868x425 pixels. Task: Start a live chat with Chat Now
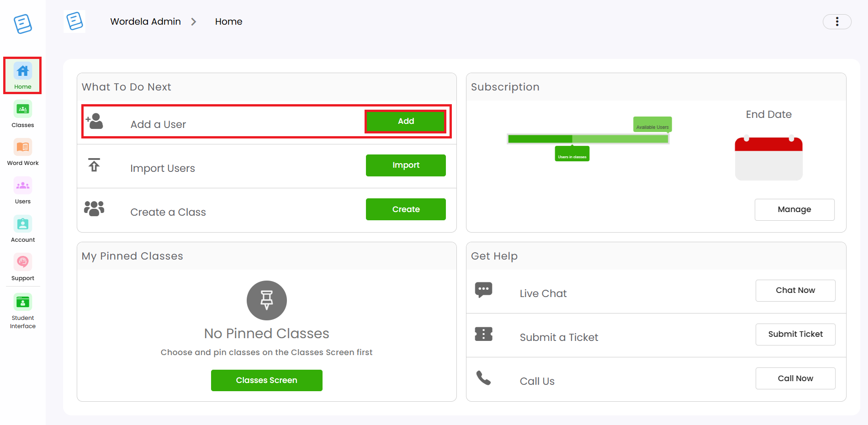tap(795, 290)
